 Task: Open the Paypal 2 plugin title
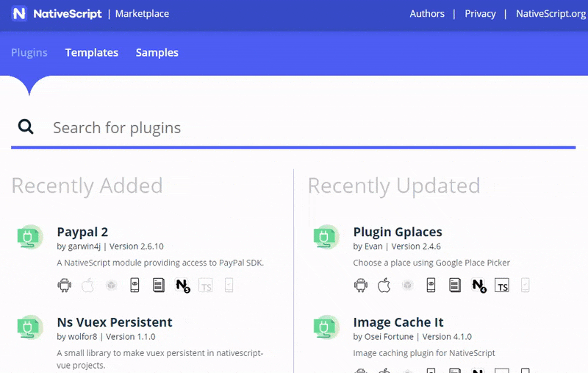[82, 232]
